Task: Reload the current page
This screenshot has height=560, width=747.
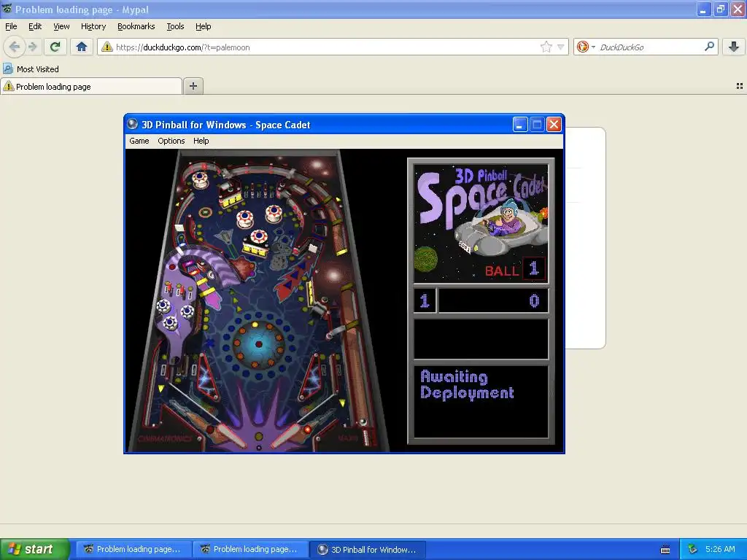Action: tap(55, 47)
